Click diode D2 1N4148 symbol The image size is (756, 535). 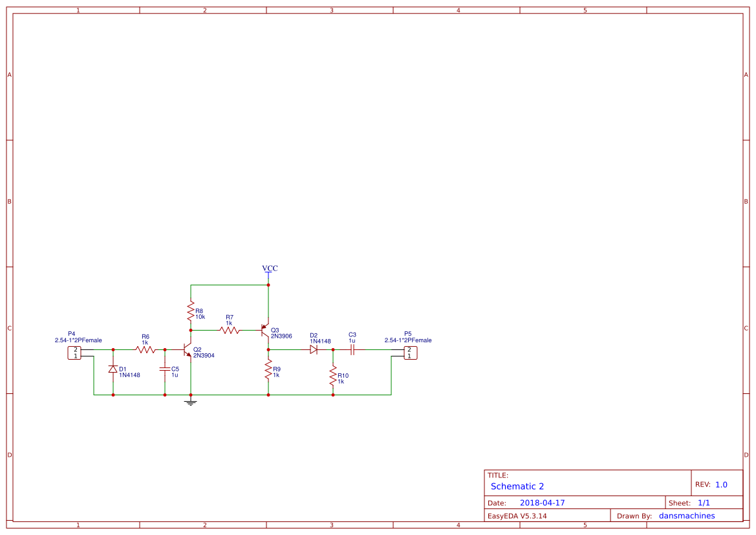(313, 349)
